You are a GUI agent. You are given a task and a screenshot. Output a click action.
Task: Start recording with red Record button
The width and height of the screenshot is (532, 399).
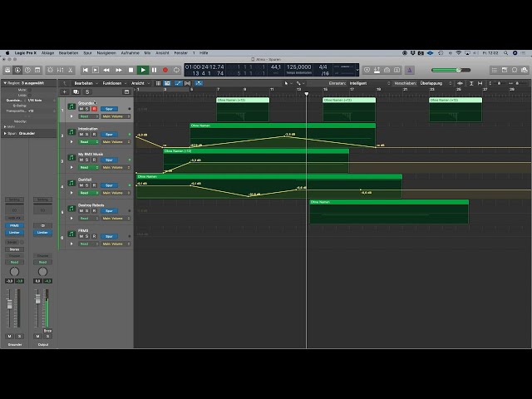click(x=165, y=70)
